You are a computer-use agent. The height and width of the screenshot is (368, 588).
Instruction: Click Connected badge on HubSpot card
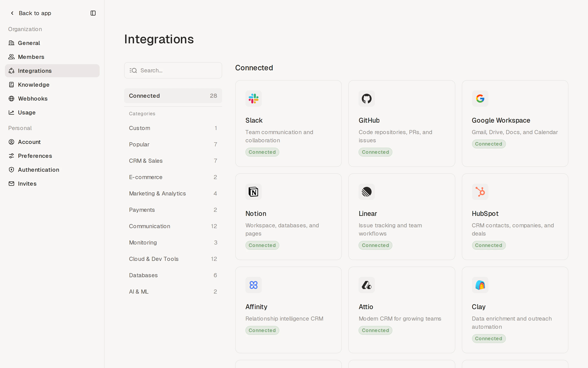[x=489, y=245]
